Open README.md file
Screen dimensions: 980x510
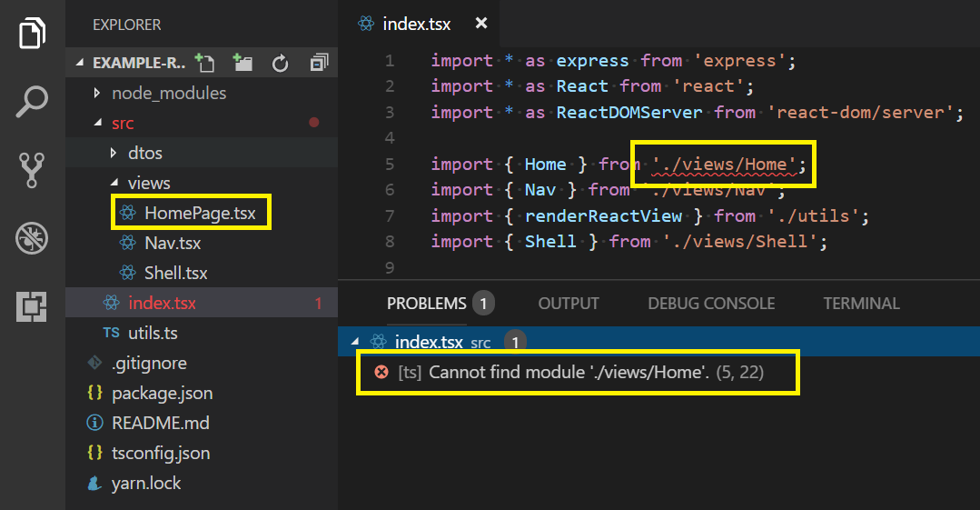(161, 423)
